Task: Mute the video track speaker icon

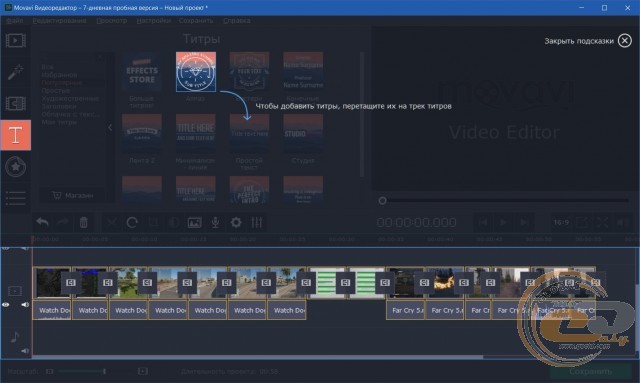Action: pos(25,305)
